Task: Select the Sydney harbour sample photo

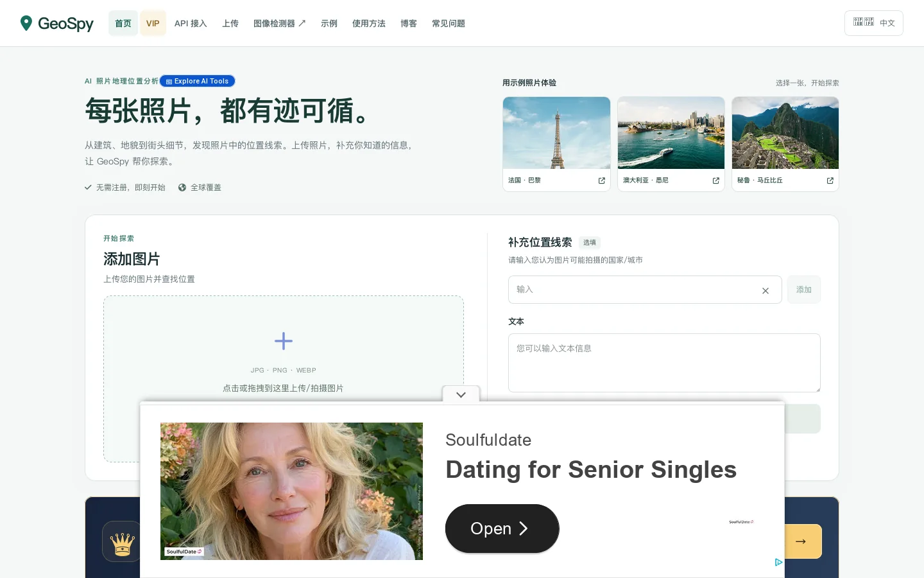Action: 671,133
